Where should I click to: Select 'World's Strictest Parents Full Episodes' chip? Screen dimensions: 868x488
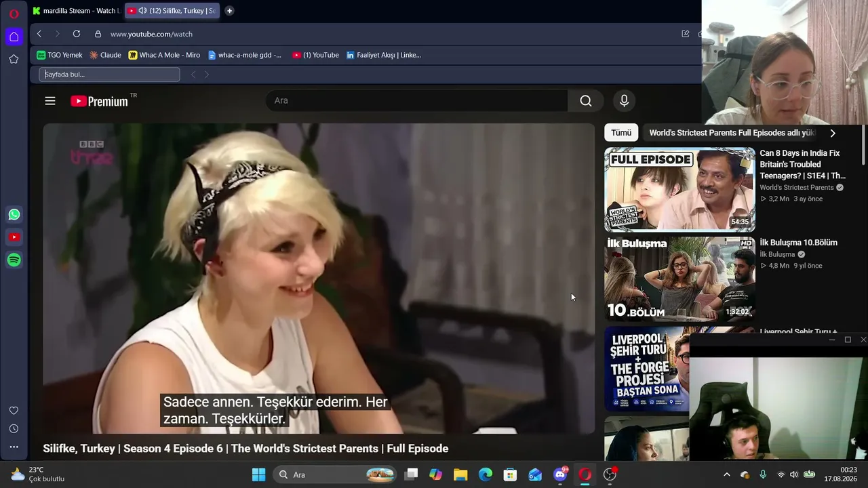pos(731,133)
